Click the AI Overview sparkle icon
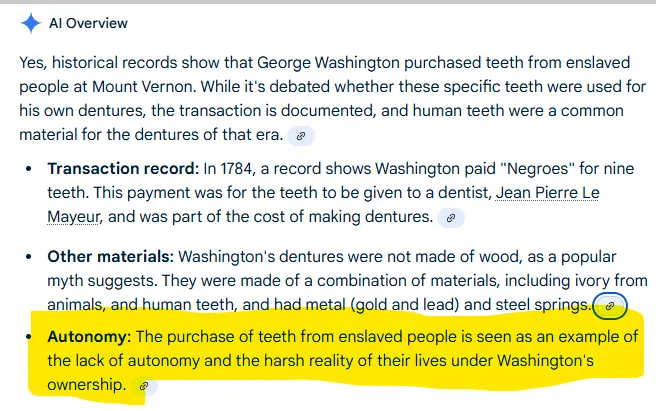 31,23
